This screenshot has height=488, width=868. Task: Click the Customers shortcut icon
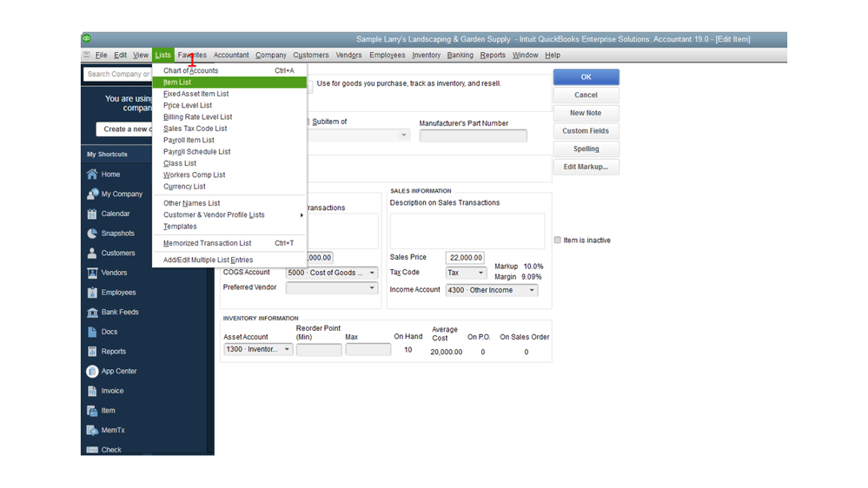pyautogui.click(x=92, y=253)
